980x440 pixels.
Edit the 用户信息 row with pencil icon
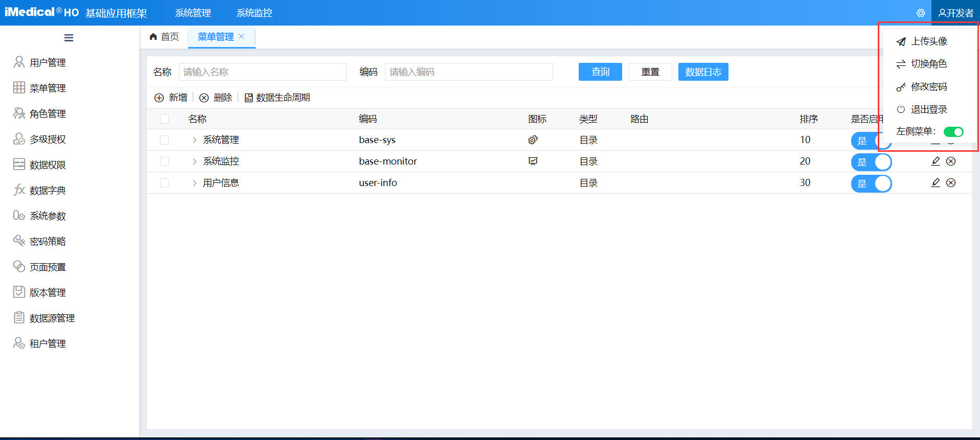click(x=936, y=183)
